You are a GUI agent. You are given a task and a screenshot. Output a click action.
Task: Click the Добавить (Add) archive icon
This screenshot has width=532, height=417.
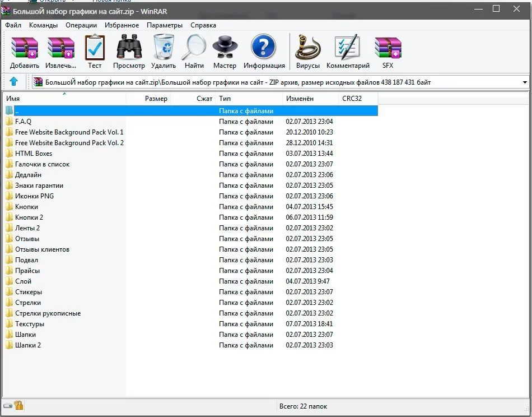tap(24, 48)
